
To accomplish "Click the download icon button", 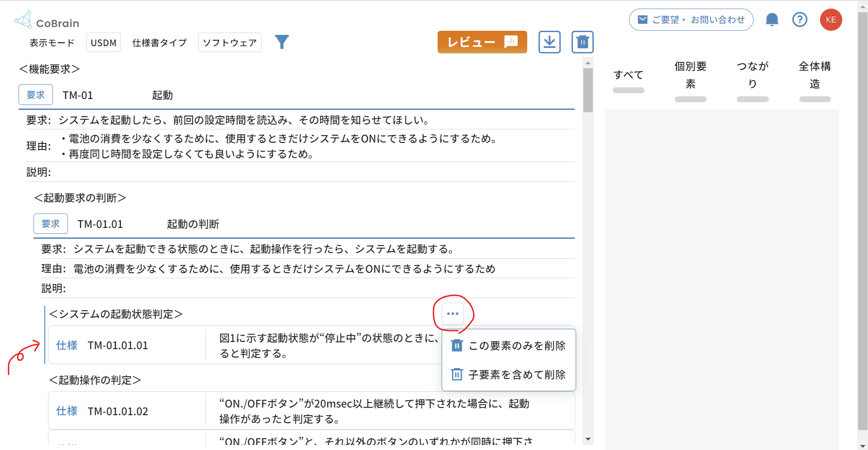I will tap(549, 42).
